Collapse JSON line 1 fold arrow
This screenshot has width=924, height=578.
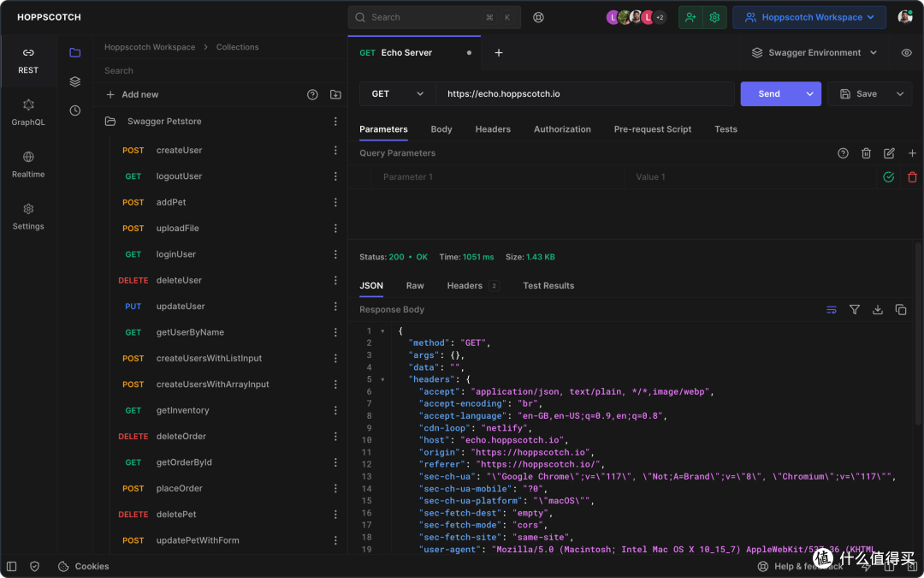382,331
